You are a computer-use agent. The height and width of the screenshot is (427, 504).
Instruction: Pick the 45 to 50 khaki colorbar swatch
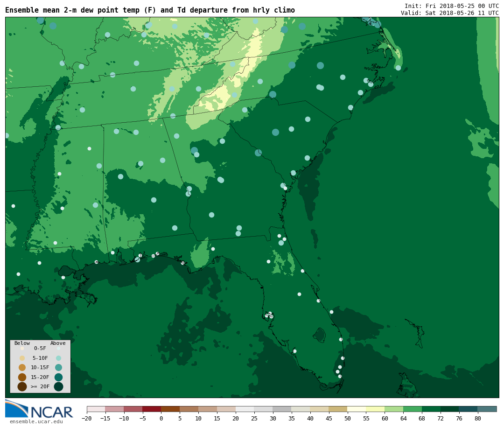click(x=338, y=409)
